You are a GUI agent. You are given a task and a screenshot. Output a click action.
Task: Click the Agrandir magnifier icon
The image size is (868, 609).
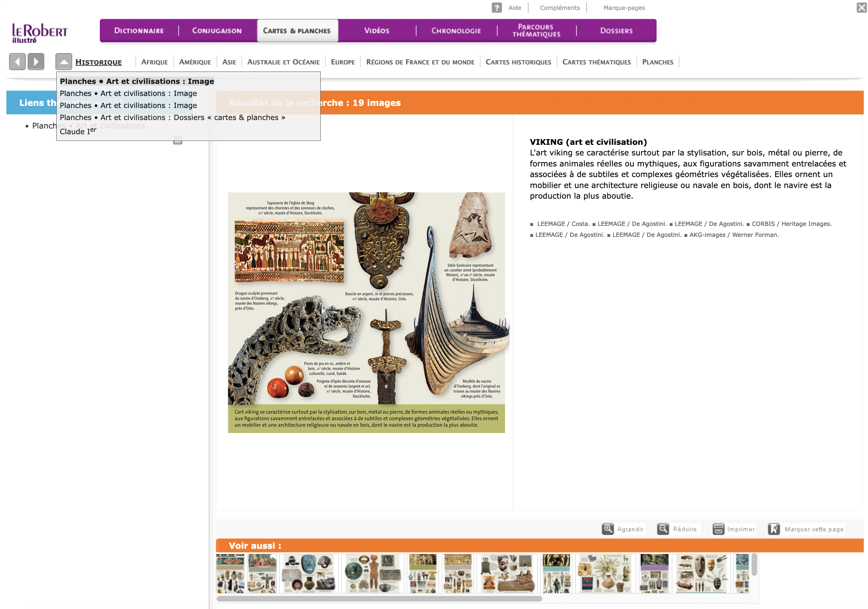pos(607,529)
